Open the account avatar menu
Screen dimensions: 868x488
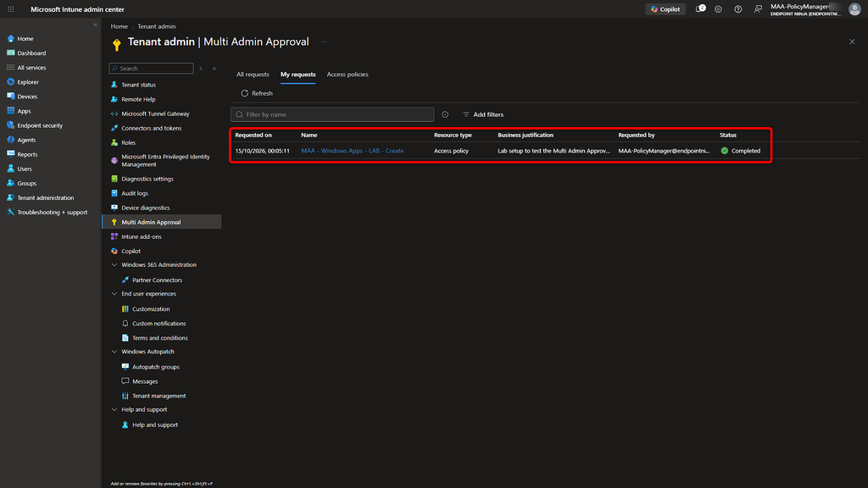tap(854, 9)
